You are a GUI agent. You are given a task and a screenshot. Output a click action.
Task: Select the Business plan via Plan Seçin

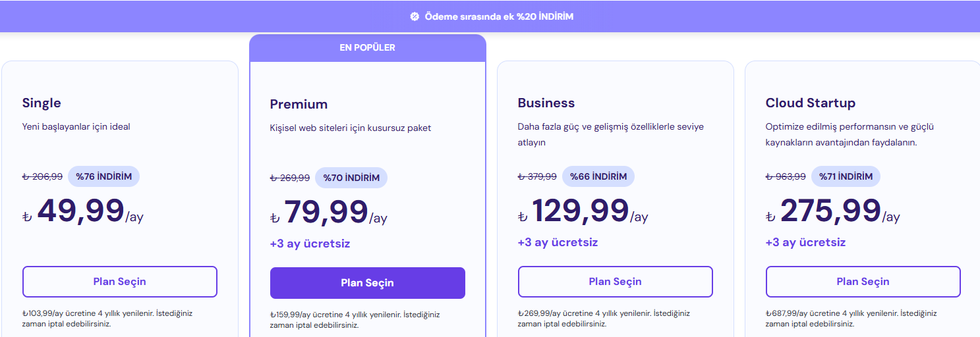615,282
